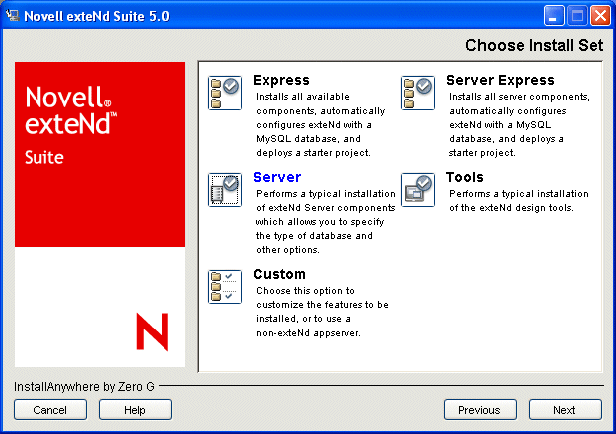This screenshot has height=434, width=616.
Task: Click the Custom heading
Action: pos(279,274)
